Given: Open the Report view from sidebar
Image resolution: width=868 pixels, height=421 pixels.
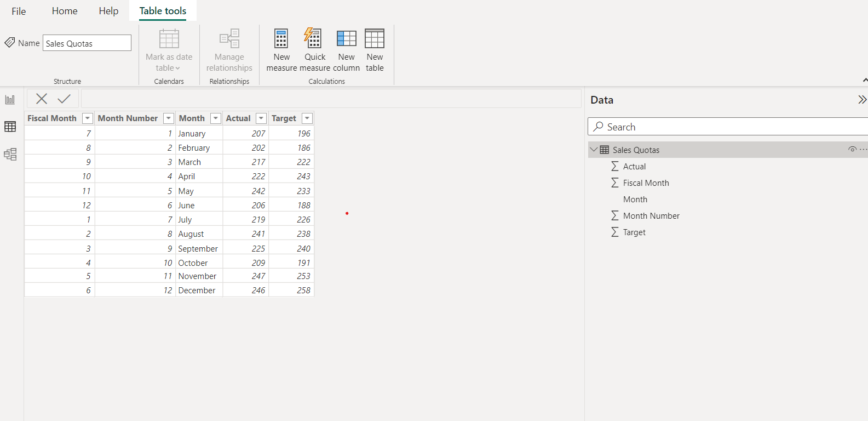Looking at the screenshot, I should (x=10, y=100).
